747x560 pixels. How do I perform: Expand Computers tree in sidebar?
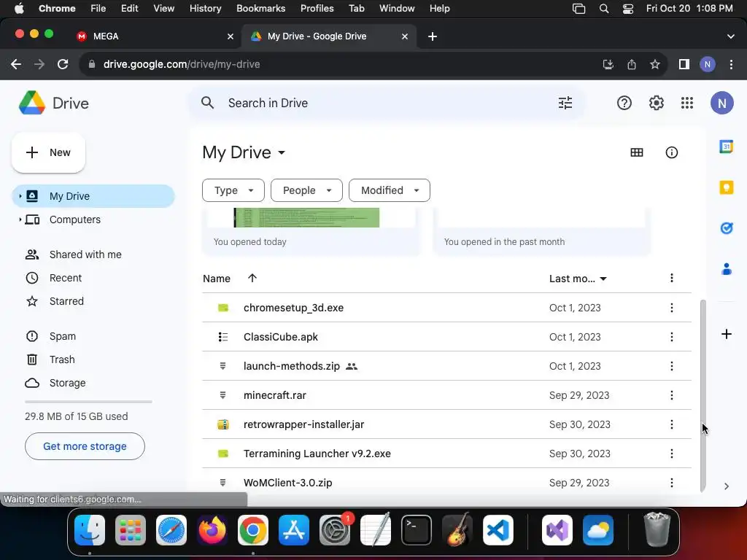coord(20,219)
